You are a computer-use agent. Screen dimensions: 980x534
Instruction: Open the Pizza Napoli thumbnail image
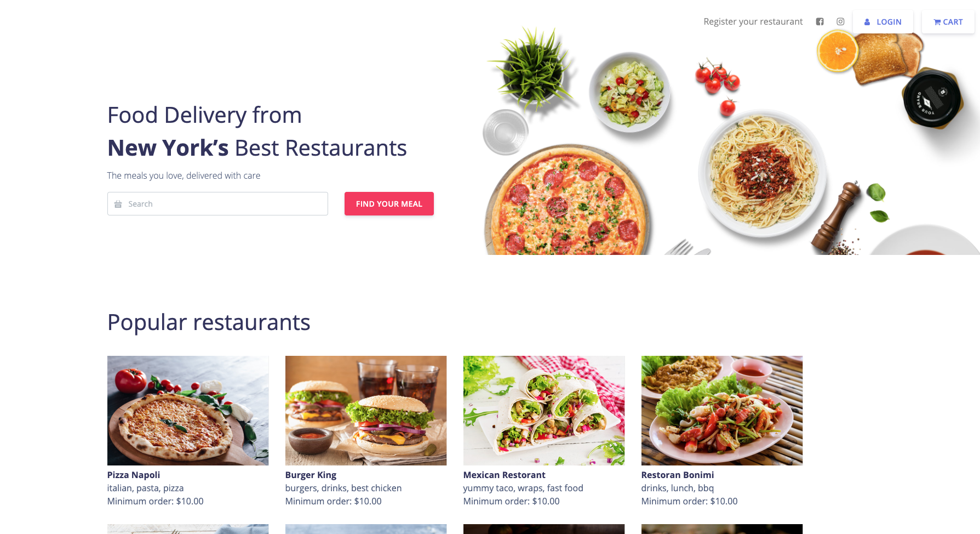[x=188, y=411]
